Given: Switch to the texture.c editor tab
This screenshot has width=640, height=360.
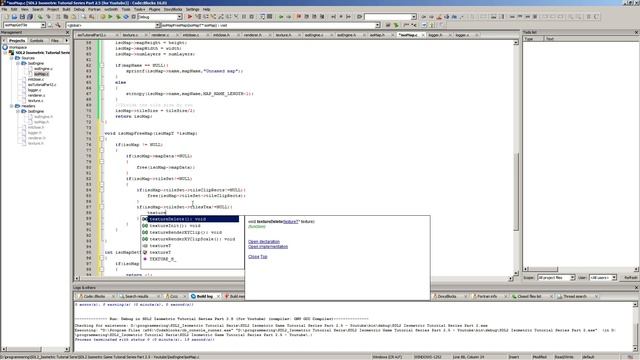Looking at the screenshot, I should click(130, 35).
